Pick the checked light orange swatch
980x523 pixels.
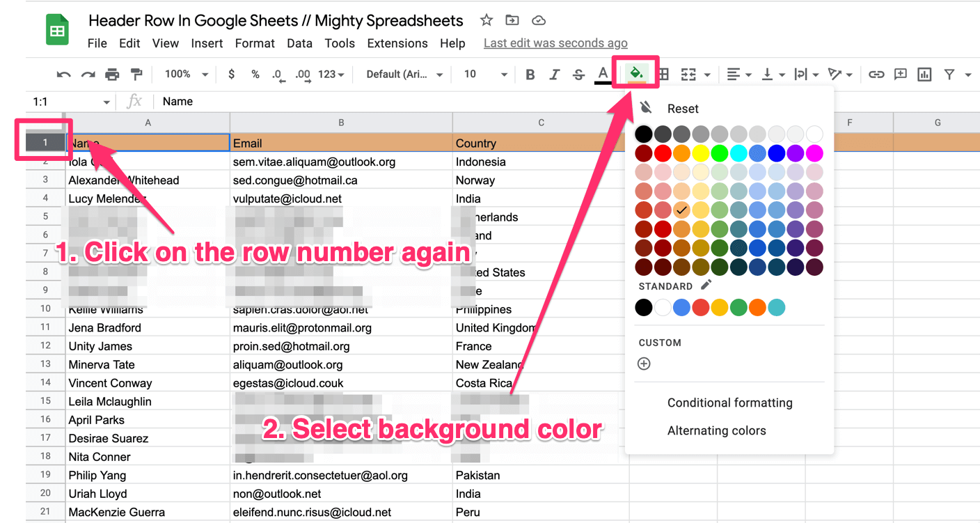point(681,209)
